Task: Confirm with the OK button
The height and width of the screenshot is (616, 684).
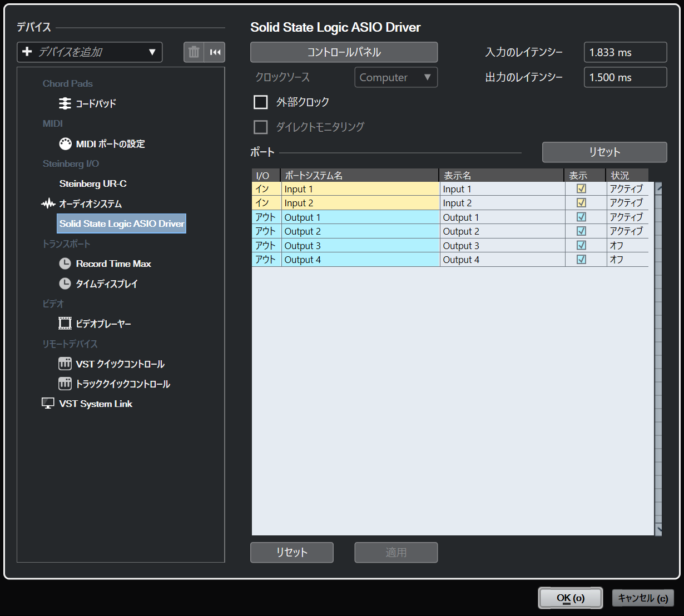Action: point(571,598)
